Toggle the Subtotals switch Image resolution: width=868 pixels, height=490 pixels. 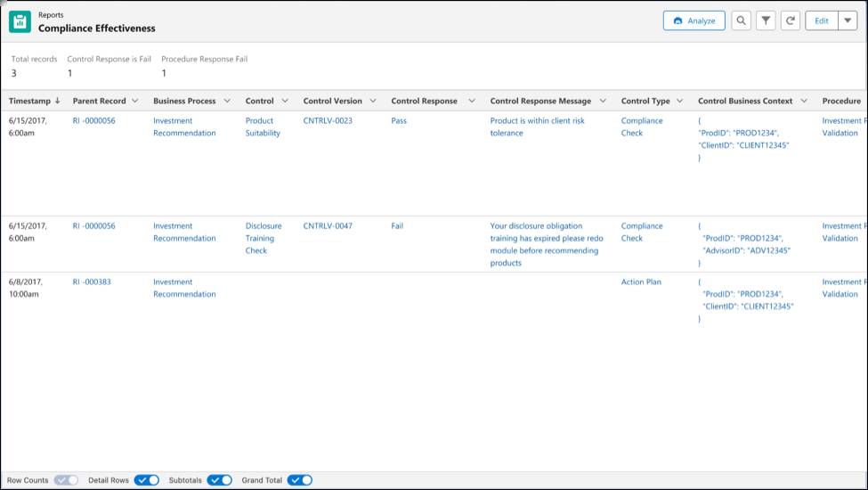pos(220,480)
